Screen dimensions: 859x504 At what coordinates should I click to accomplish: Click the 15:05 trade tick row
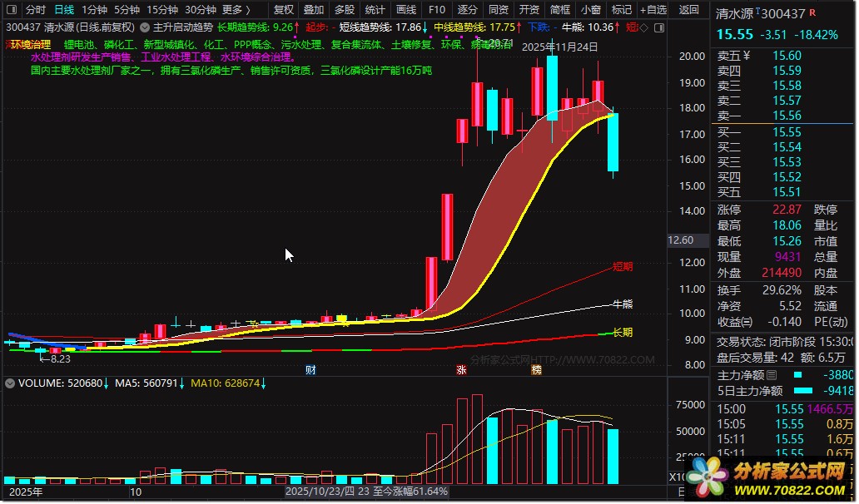pos(784,424)
